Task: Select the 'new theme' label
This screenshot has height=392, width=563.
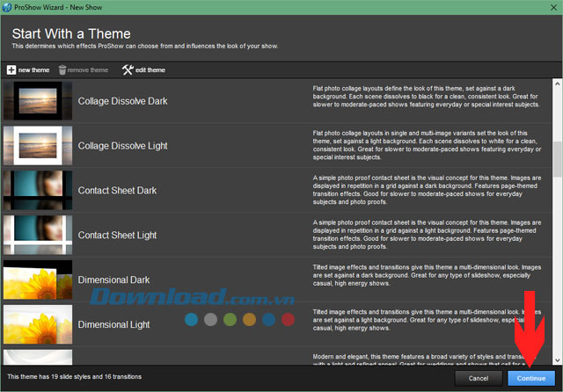Action: click(33, 70)
